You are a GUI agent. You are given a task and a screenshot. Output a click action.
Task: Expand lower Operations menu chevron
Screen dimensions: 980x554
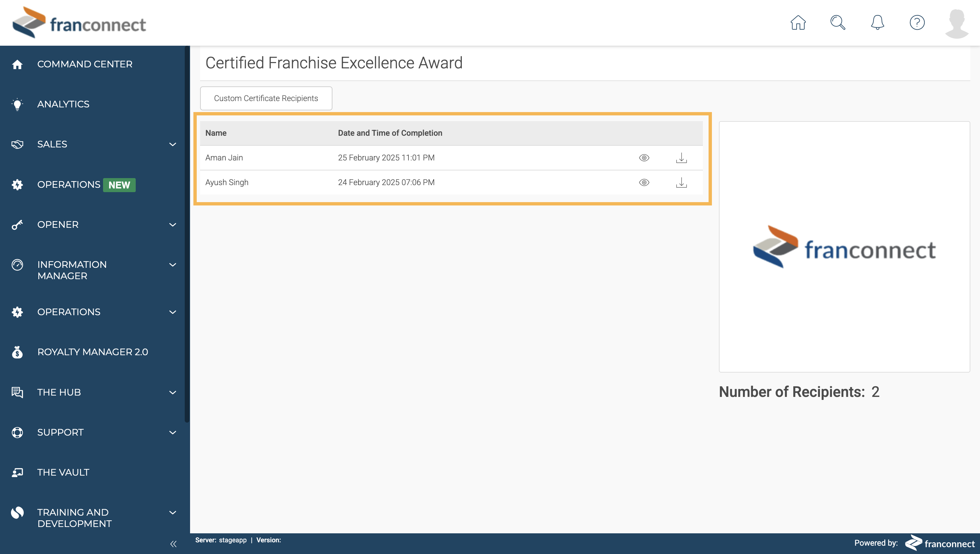[173, 312]
